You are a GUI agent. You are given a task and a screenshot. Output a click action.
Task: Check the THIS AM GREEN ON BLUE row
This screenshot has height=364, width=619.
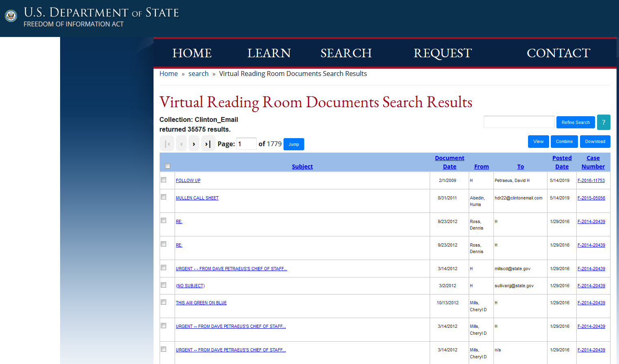[x=163, y=302]
